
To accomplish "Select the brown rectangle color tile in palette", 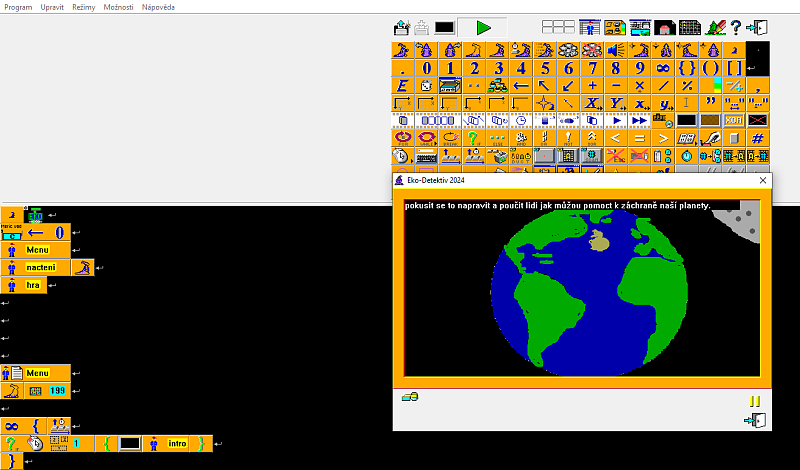I will [710, 120].
